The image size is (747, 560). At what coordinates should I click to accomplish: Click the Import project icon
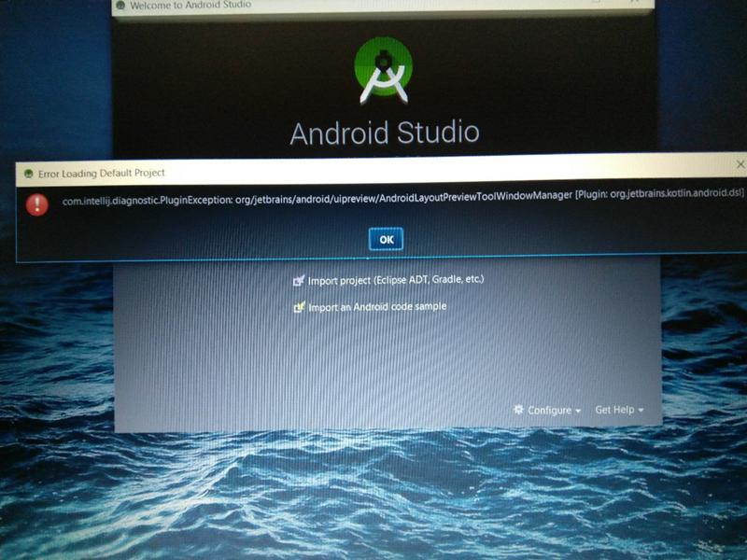click(x=298, y=281)
